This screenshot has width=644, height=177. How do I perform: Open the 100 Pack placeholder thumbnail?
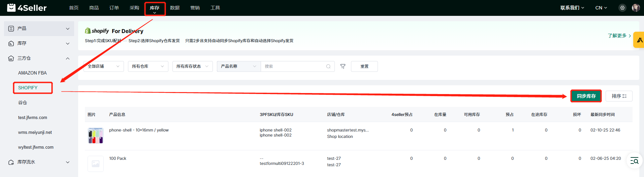pyautogui.click(x=96, y=164)
